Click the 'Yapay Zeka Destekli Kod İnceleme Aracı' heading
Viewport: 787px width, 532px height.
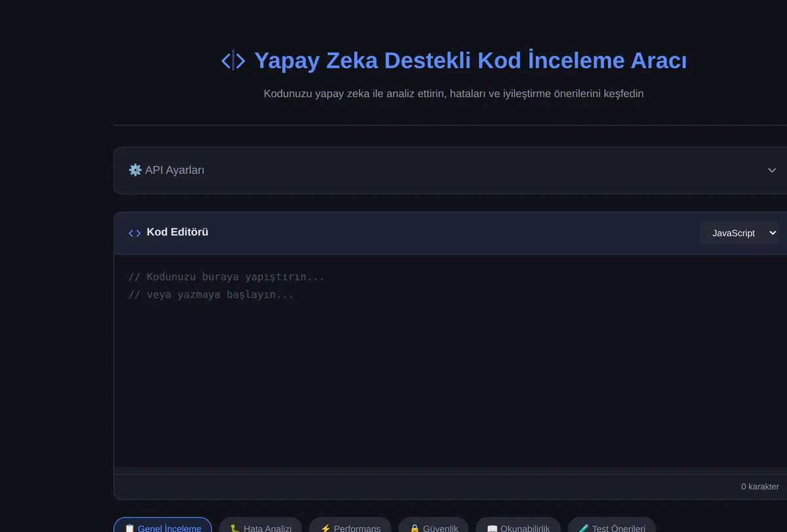470,60
